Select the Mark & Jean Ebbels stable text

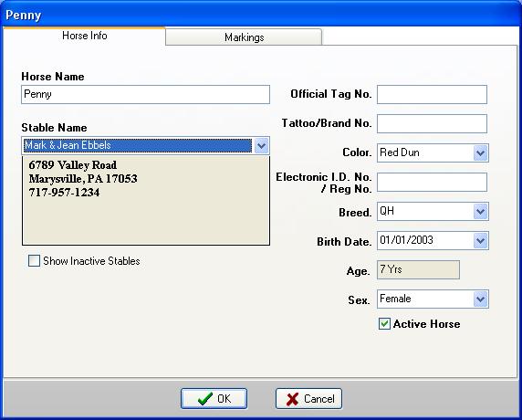point(68,145)
